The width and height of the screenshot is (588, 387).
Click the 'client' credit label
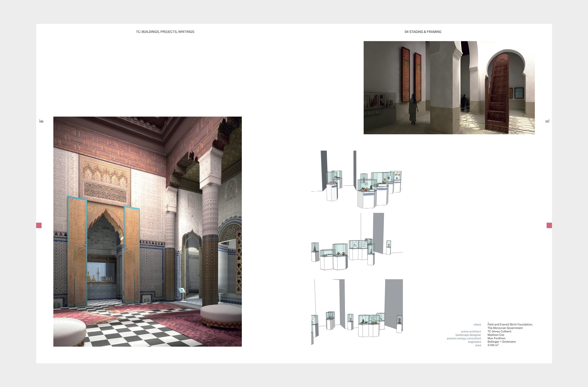[x=477, y=324]
